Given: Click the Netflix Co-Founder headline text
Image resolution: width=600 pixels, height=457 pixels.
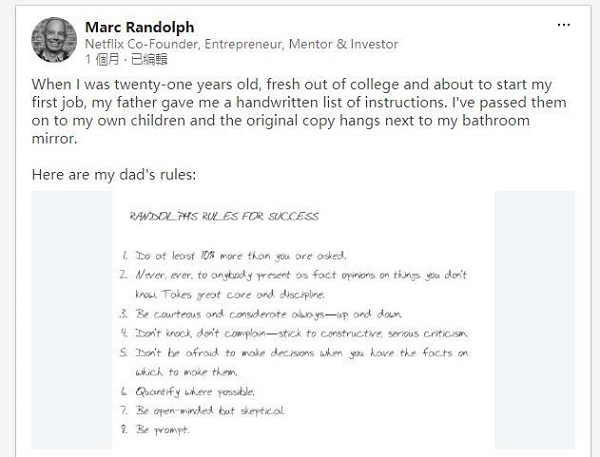Looking at the screenshot, I should pyautogui.click(x=241, y=44).
